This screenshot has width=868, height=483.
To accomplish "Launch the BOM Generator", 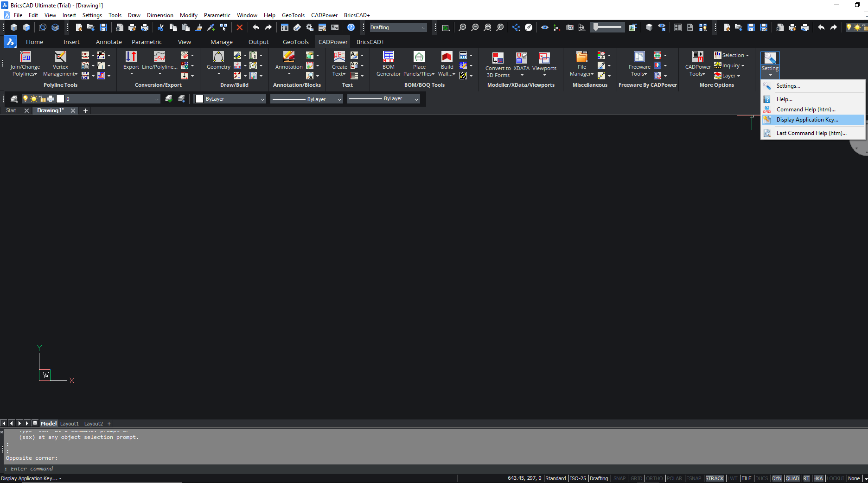I will pos(389,64).
